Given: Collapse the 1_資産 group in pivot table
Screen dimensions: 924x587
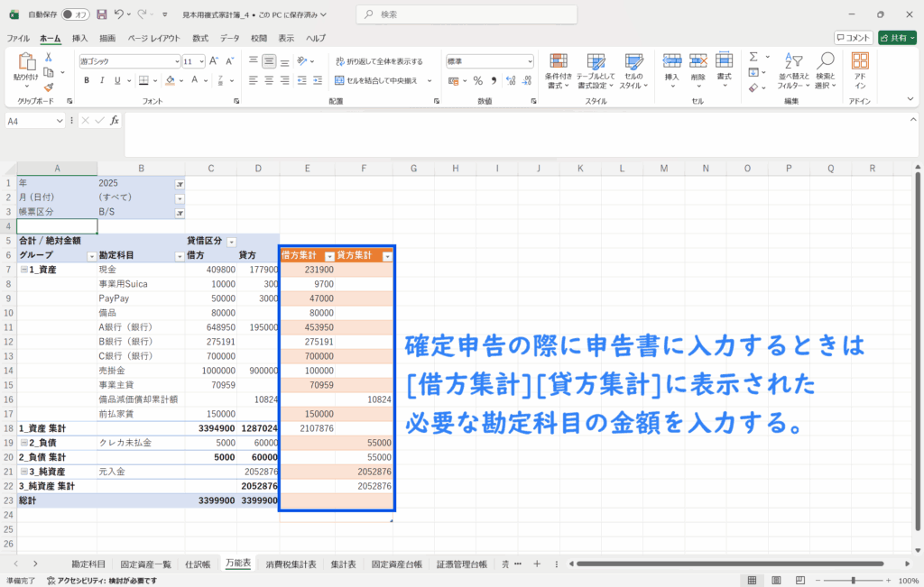Looking at the screenshot, I should click(23, 270).
